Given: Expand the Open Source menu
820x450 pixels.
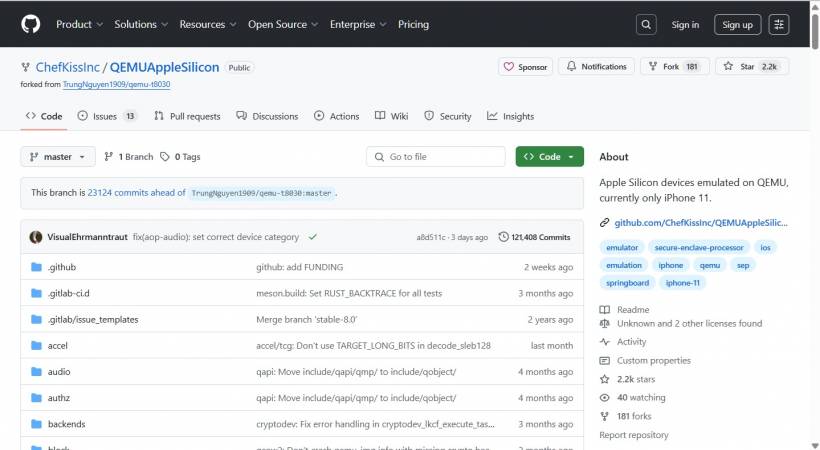Looking at the screenshot, I should (283, 24).
